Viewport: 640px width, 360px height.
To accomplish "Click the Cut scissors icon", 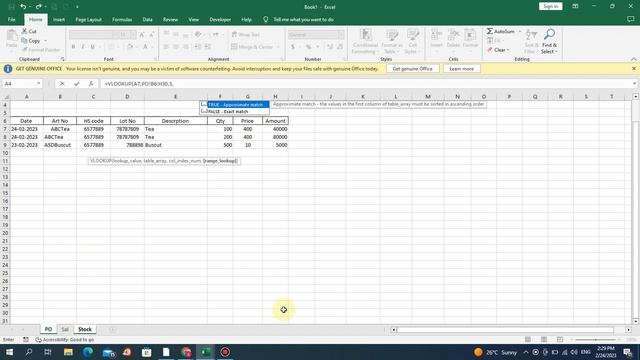I will tap(24, 31).
